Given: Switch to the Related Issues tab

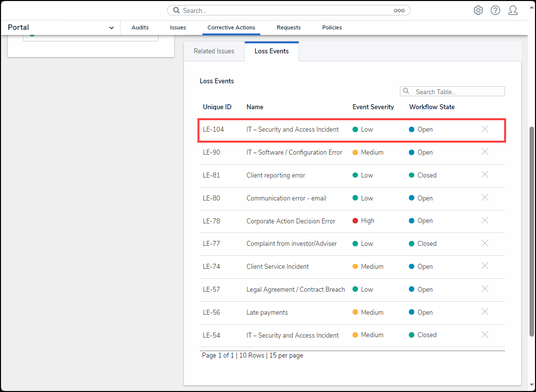Looking at the screenshot, I should [x=214, y=51].
